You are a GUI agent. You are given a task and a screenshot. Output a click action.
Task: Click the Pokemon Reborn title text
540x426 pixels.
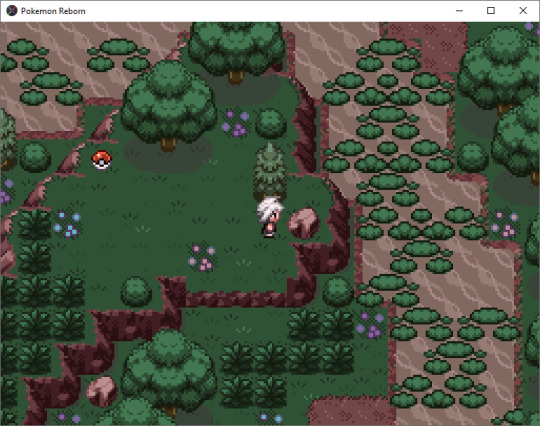click(x=53, y=11)
